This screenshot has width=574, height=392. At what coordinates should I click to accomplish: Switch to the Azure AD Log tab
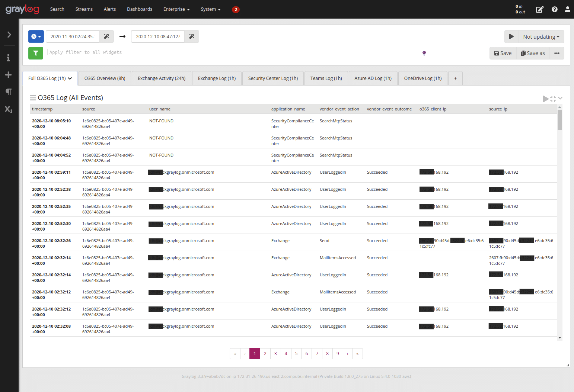[x=373, y=78]
